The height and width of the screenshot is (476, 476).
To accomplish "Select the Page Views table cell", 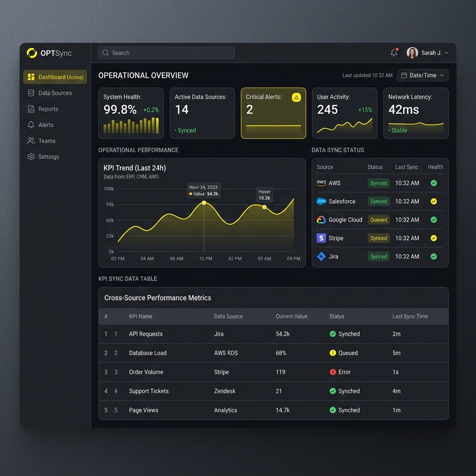I will 144,410.
